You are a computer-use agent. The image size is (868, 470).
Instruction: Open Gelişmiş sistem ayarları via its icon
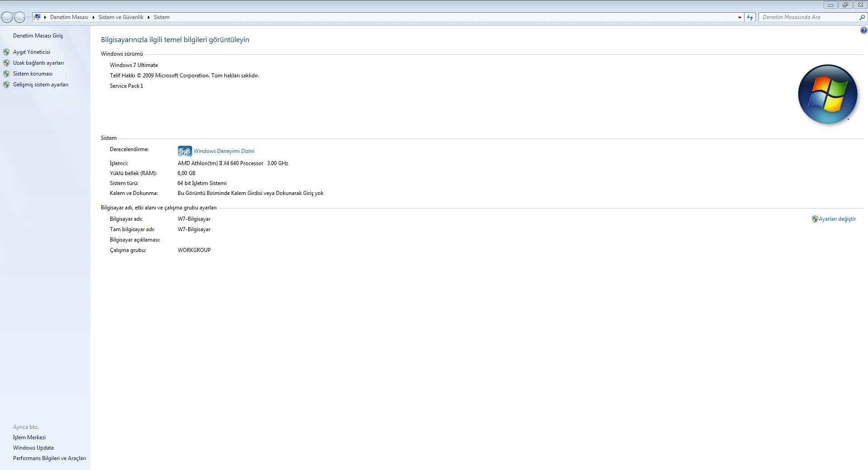[x=6, y=84]
